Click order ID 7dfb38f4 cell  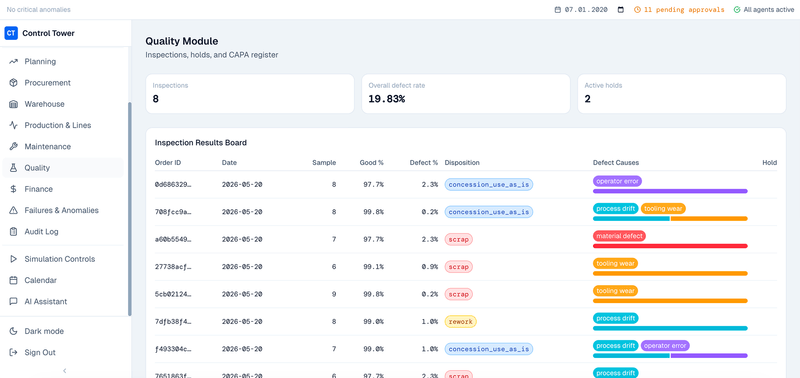pyautogui.click(x=172, y=322)
